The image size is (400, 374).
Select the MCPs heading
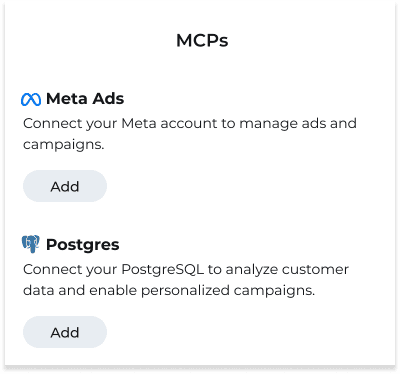click(x=202, y=41)
